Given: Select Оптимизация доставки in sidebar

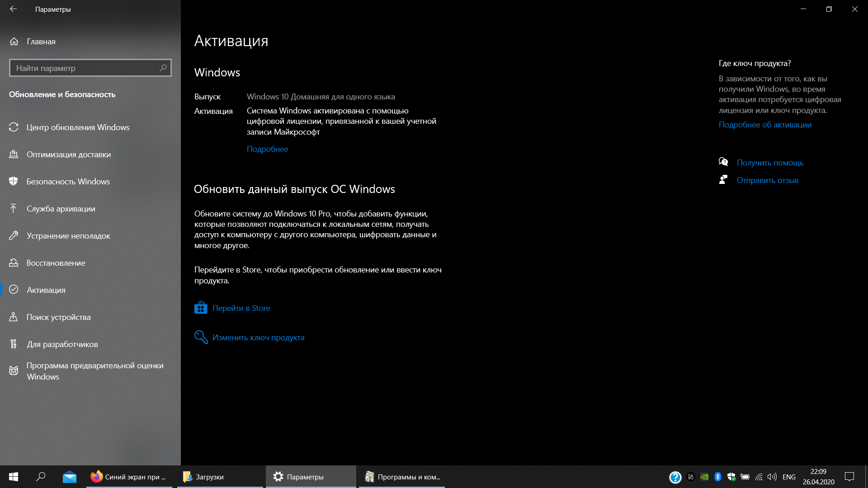Looking at the screenshot, I should tap(68, 155).
